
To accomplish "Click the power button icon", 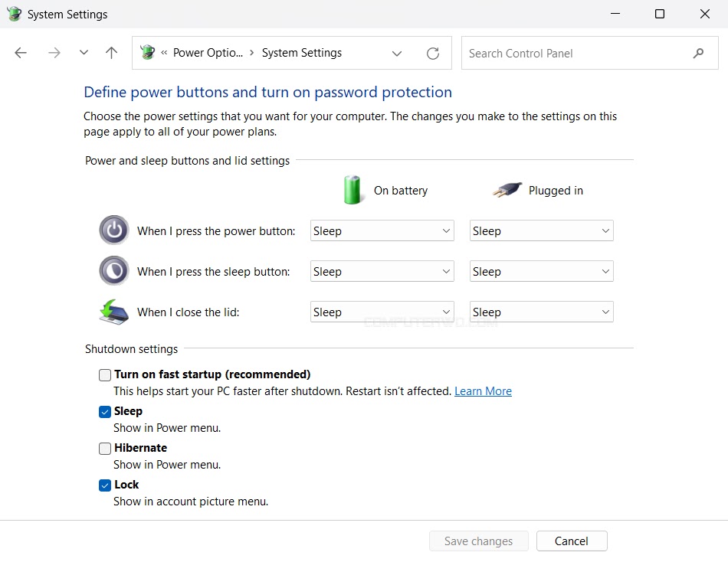I will [x=113, y=230].
